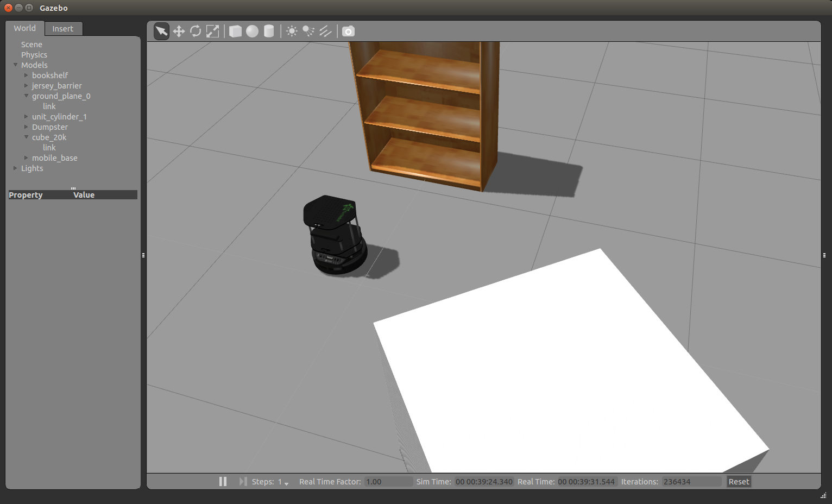Select the unit_cylinder_1 model entry

tap(59, 117)
